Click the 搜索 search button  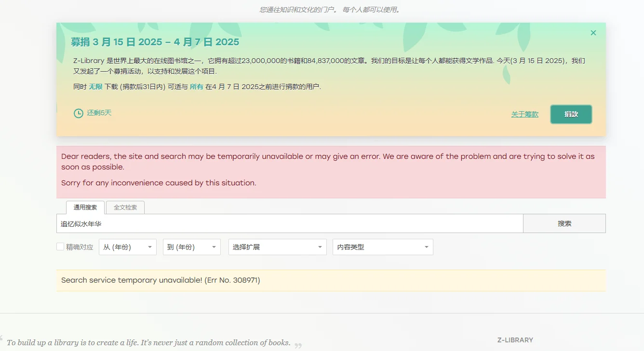point(564,223)
